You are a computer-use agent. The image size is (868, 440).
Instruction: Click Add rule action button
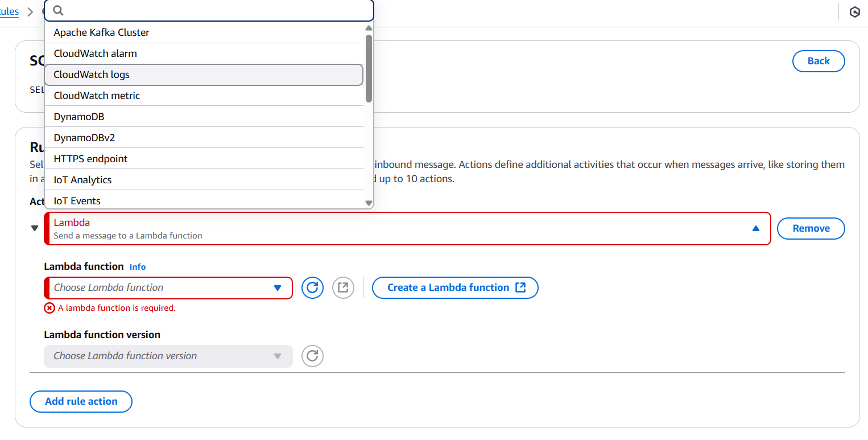point(81,401)
